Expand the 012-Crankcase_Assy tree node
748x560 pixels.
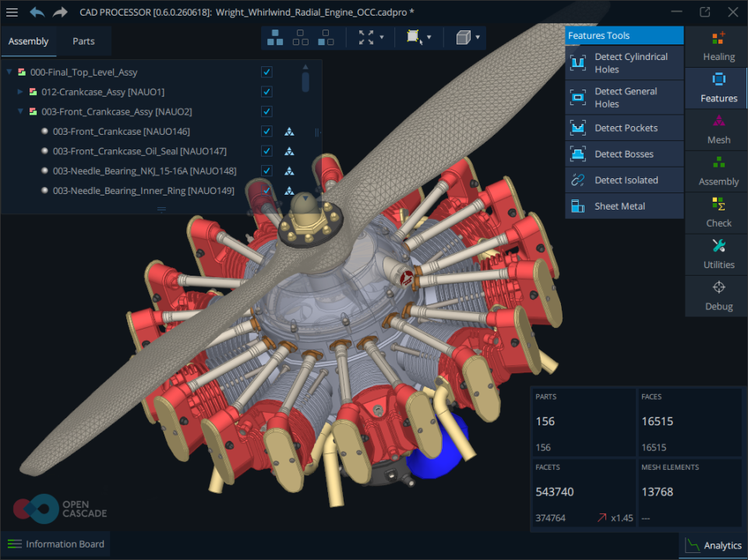(19, 91)
